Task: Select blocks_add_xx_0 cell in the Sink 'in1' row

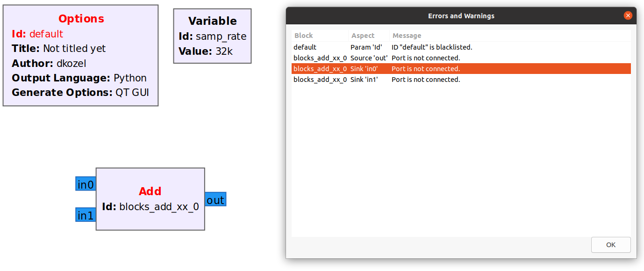Action: tap(320, 80)
